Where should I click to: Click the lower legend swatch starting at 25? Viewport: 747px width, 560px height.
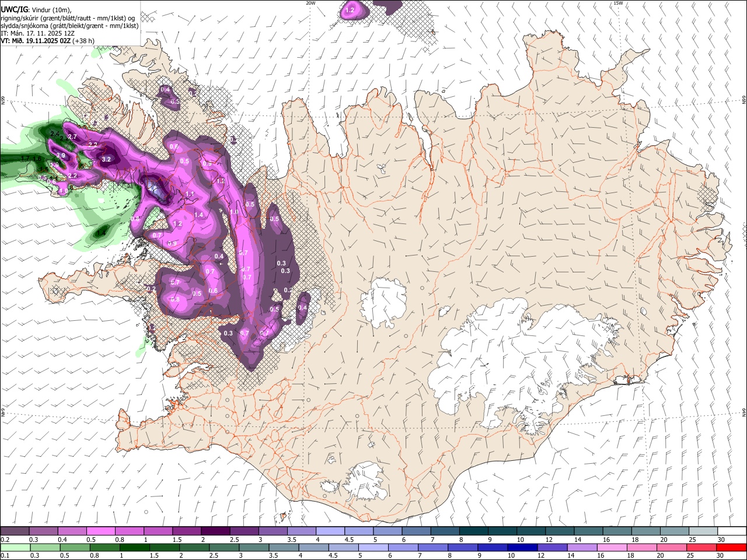tap(700, 547)
